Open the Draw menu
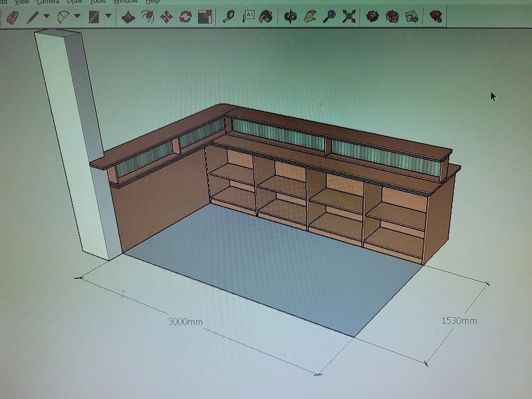This screenshot has height=399, width=532. tap(75, 2)
